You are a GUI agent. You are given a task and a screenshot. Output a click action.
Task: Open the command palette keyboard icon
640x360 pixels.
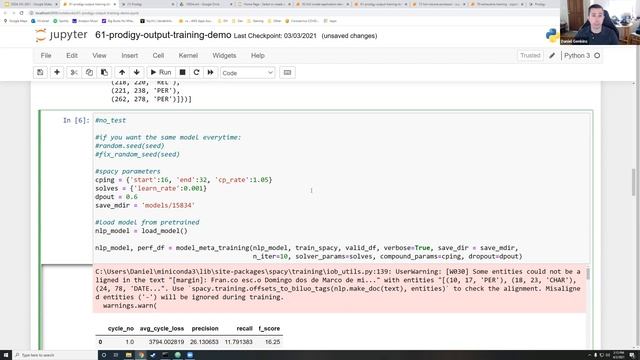[287, 72]
